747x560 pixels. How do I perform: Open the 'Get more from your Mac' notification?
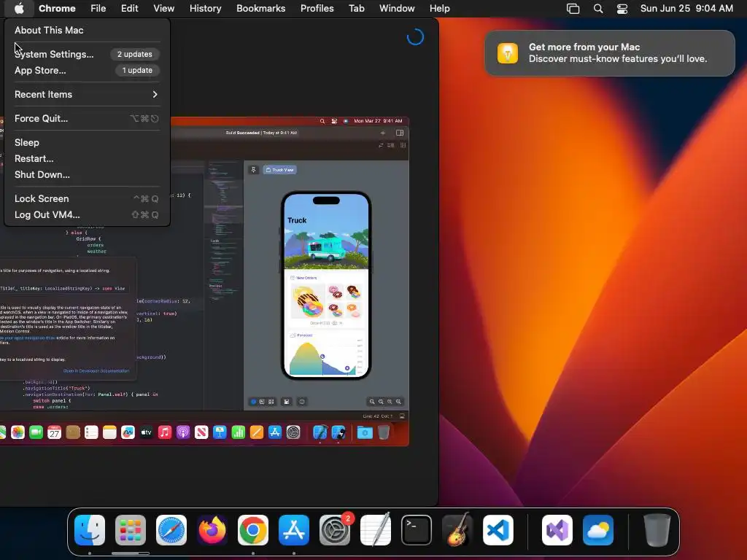pos(610,52)
